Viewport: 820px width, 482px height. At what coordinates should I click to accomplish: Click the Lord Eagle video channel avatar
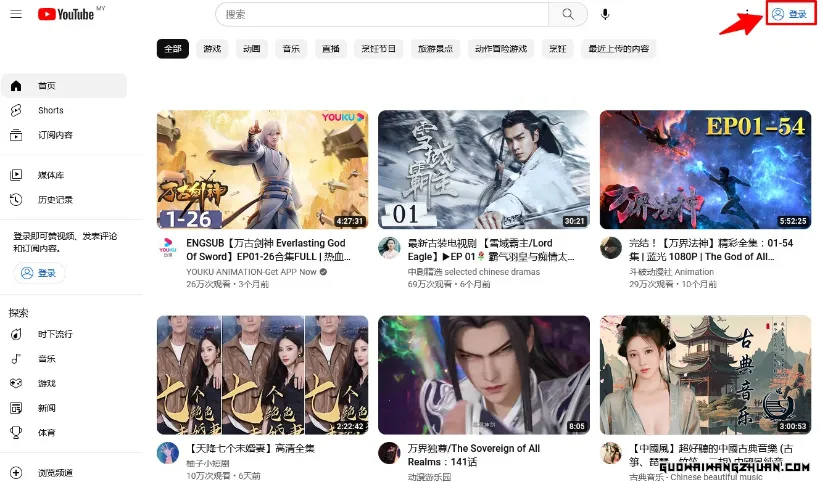coord(389,248)
